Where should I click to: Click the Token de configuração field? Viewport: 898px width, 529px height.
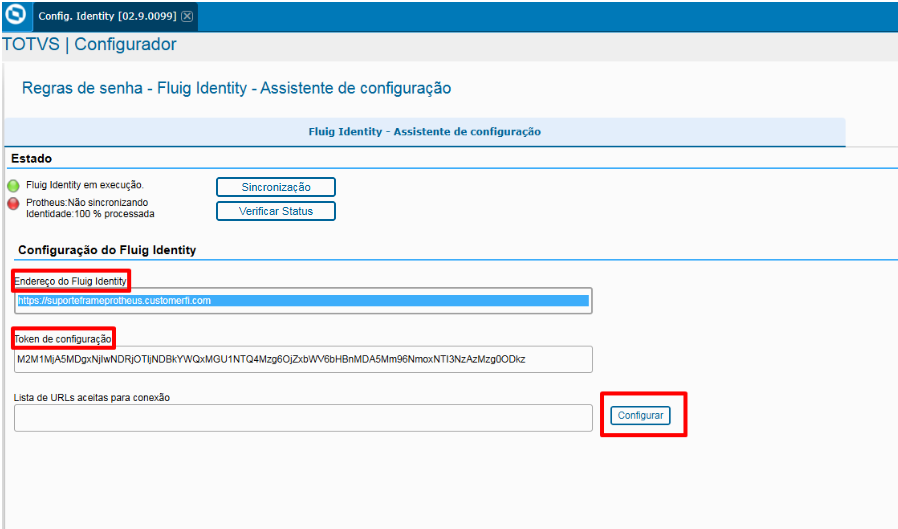pos(303,360)
